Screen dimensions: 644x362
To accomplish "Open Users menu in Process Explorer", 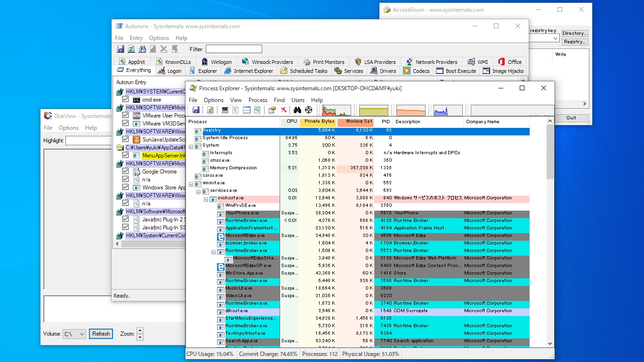I will pos(298,100).
